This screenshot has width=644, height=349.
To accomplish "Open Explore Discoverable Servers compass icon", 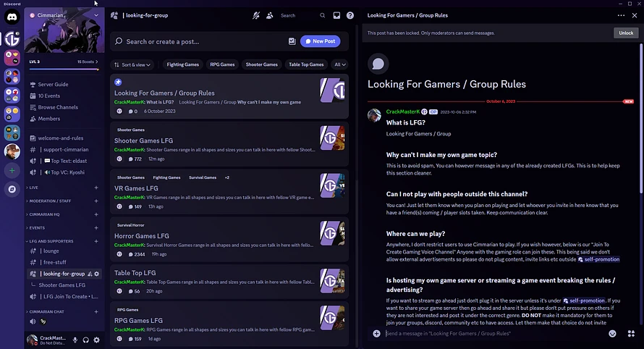I will point(12,189).
